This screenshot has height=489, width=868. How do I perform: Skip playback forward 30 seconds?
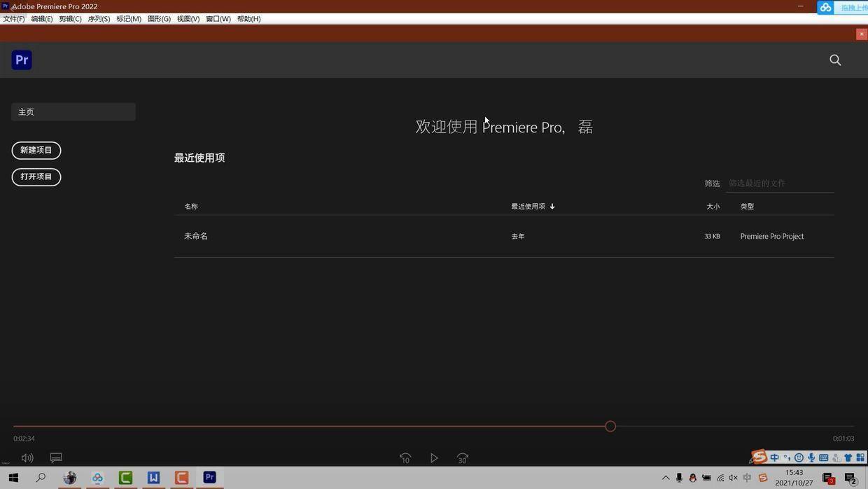(462, 457)
